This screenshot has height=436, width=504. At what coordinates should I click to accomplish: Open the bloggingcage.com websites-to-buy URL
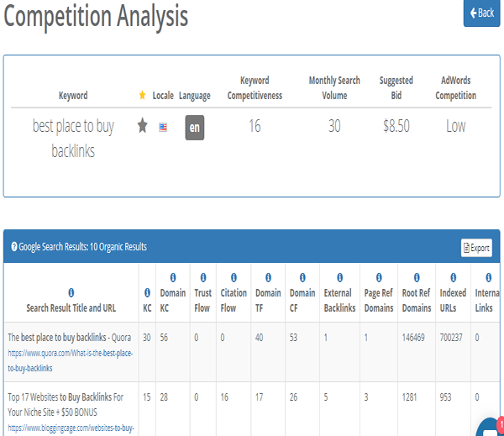coord(71,428)
